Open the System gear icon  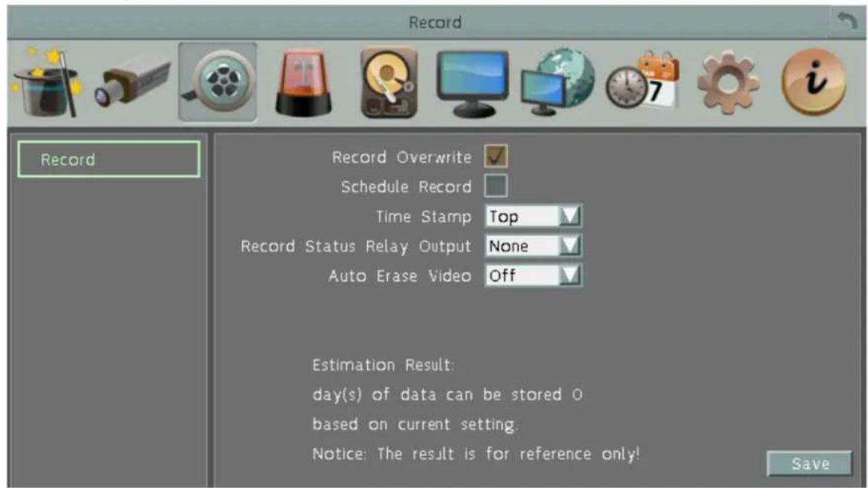tap(728, 83)
